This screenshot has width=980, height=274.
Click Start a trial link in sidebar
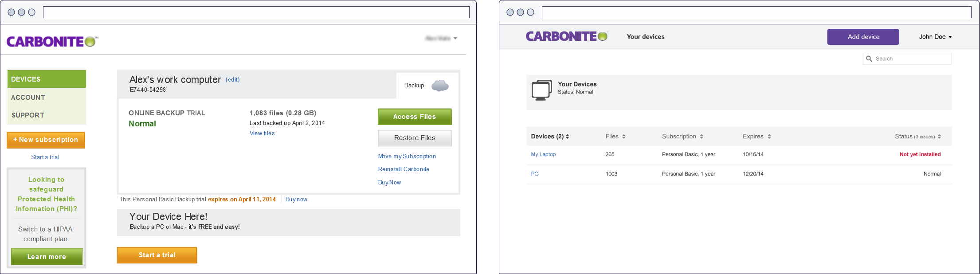[45, 157]
